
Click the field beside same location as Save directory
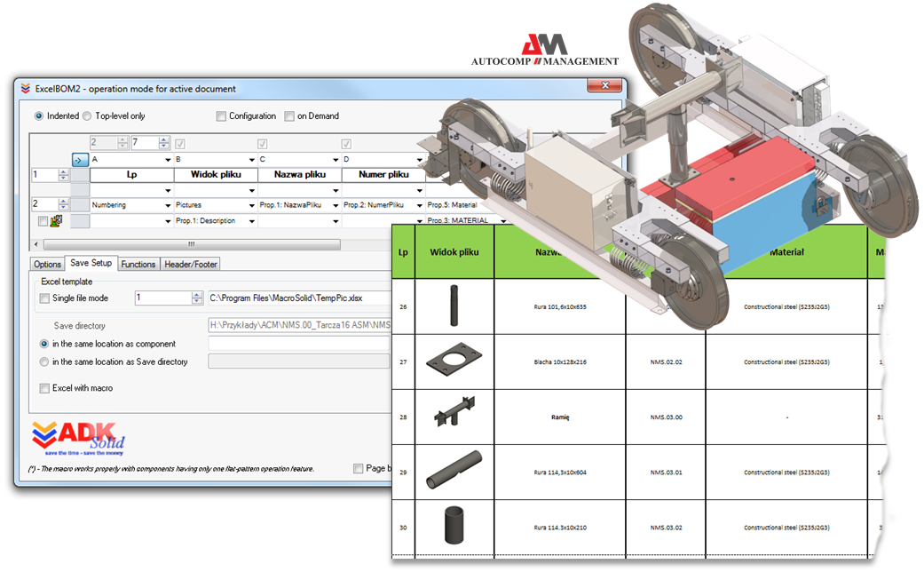click(x=300, y=361)
